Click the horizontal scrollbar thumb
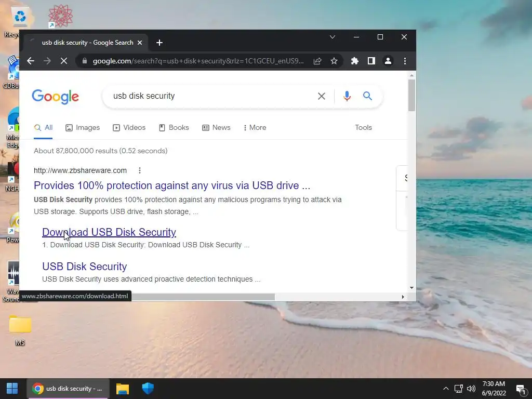This screenshot has height=399, width=532. [x=203, y=297]
